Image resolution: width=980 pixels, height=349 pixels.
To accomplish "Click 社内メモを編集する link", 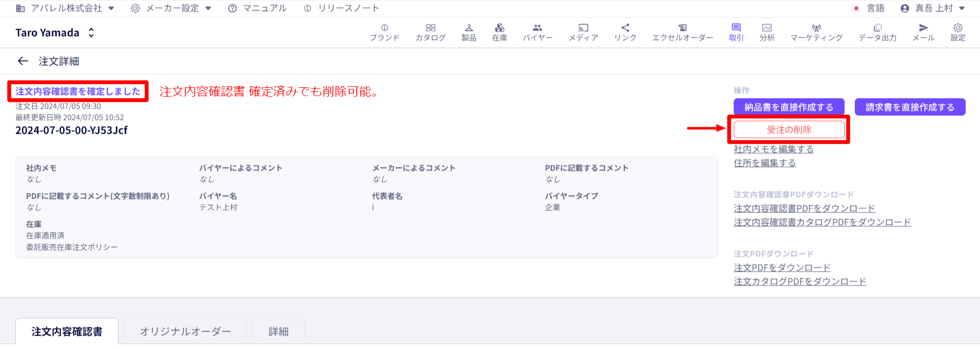I will pyautogui.click(x=774, y=149).
